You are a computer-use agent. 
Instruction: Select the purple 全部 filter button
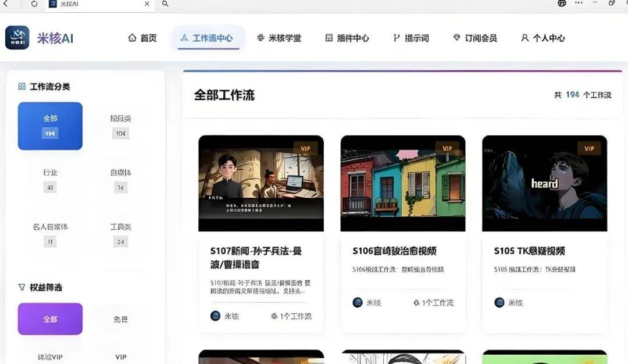[x=50, y=319]
